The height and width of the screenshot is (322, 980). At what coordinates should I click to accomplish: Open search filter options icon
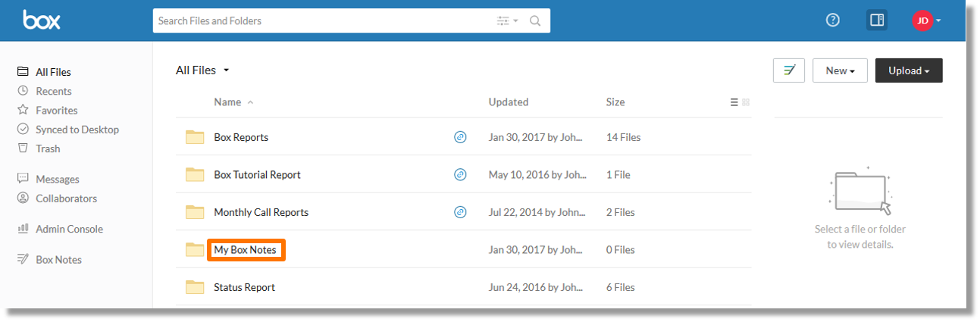coord(507,21)
